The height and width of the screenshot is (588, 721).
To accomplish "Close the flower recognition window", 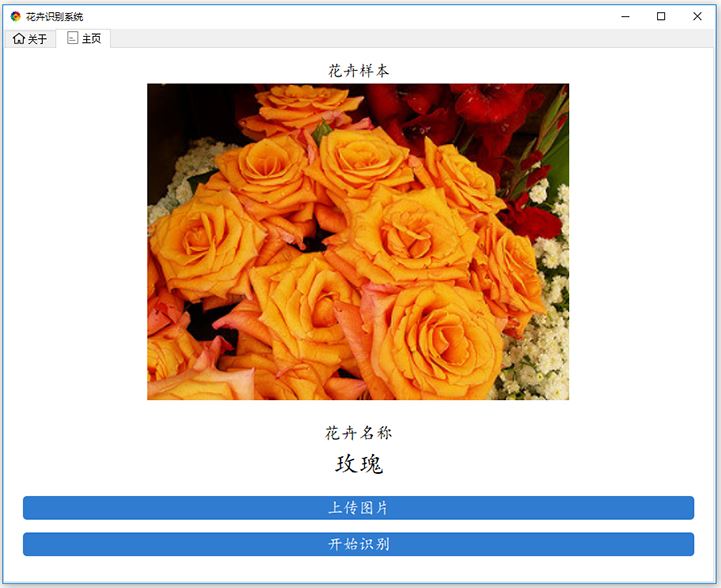I will 697,17.
